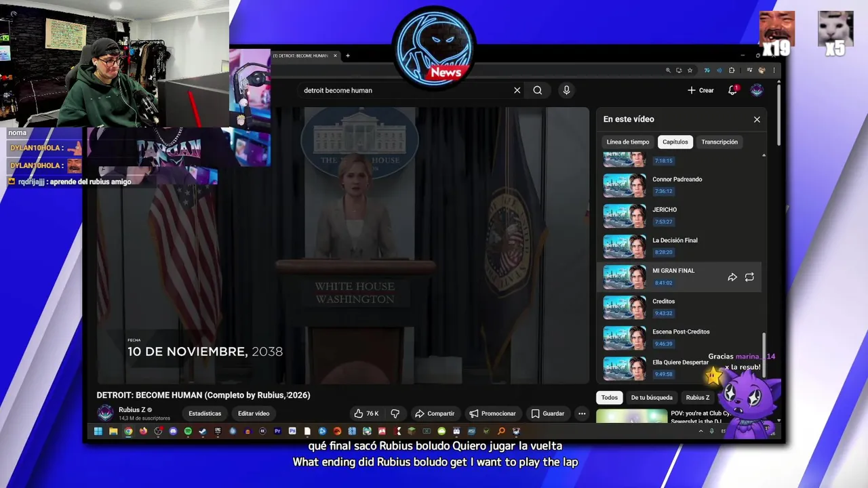Open the Chrome zoom magnifier icon
The height and width of the screenshot is (488, 868).
tap(668, 70)
